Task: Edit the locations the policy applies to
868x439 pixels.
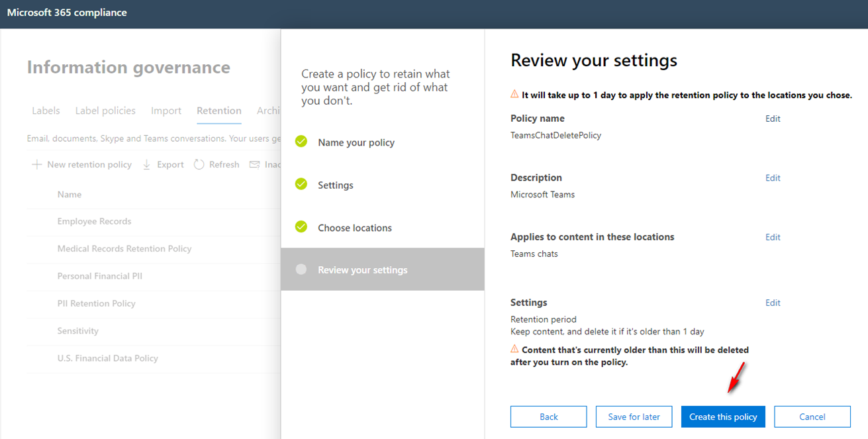Action: (x=773, y=237)
